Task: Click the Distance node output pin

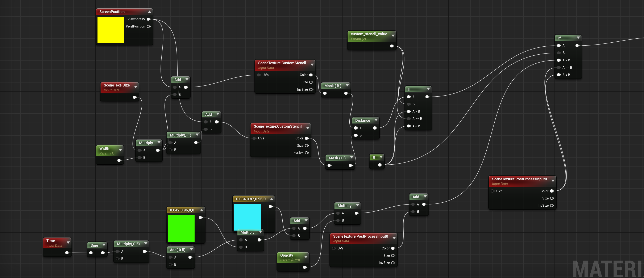Action: (x=375, y=128)
